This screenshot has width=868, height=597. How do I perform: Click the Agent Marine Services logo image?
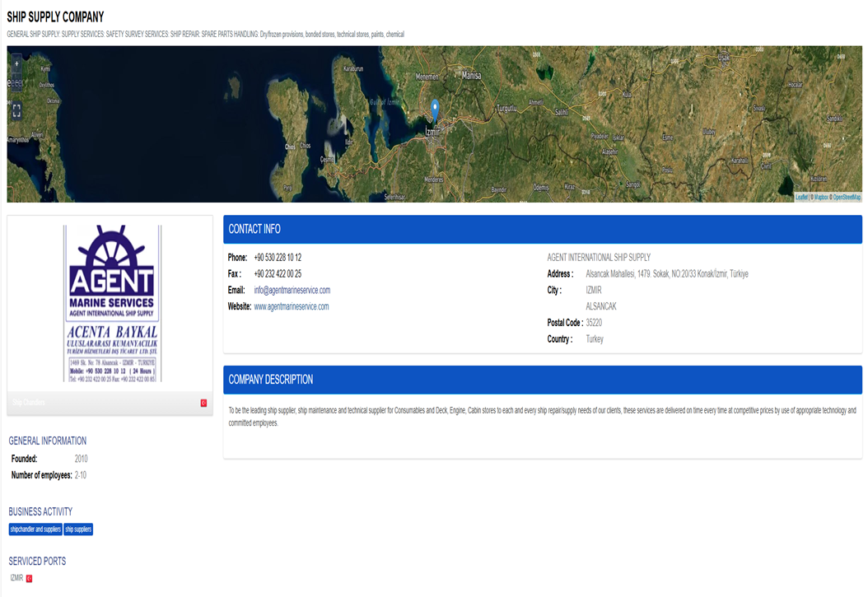tap(112, 303)
